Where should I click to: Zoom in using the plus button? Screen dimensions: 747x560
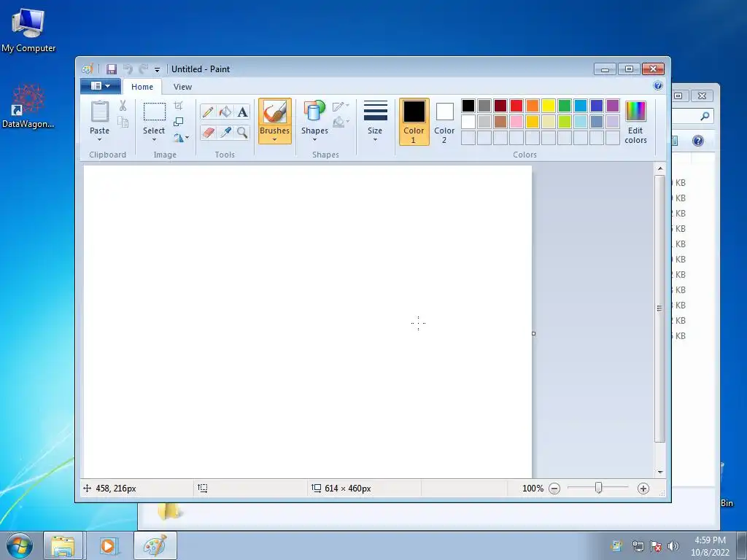(643, 488)
